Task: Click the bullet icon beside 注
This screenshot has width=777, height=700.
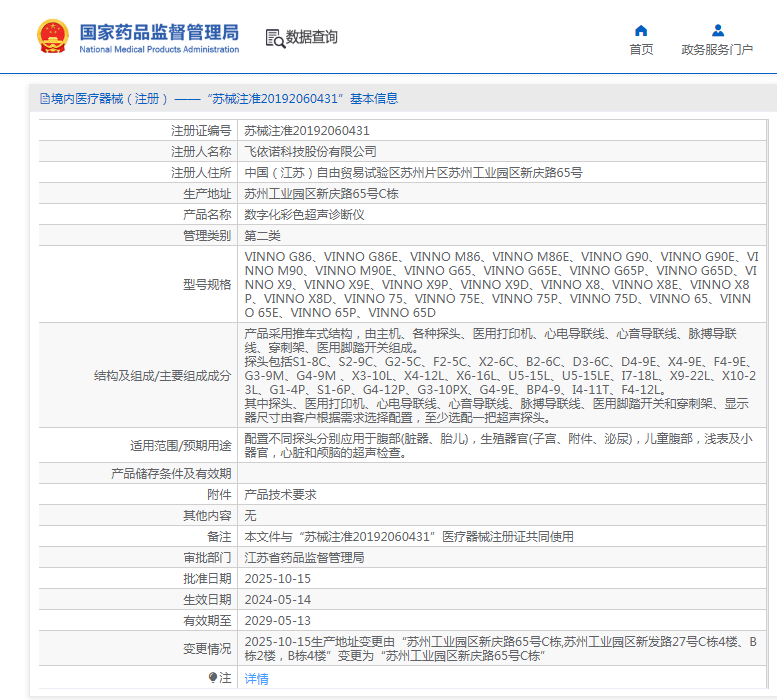Action: tap(213, 678)
